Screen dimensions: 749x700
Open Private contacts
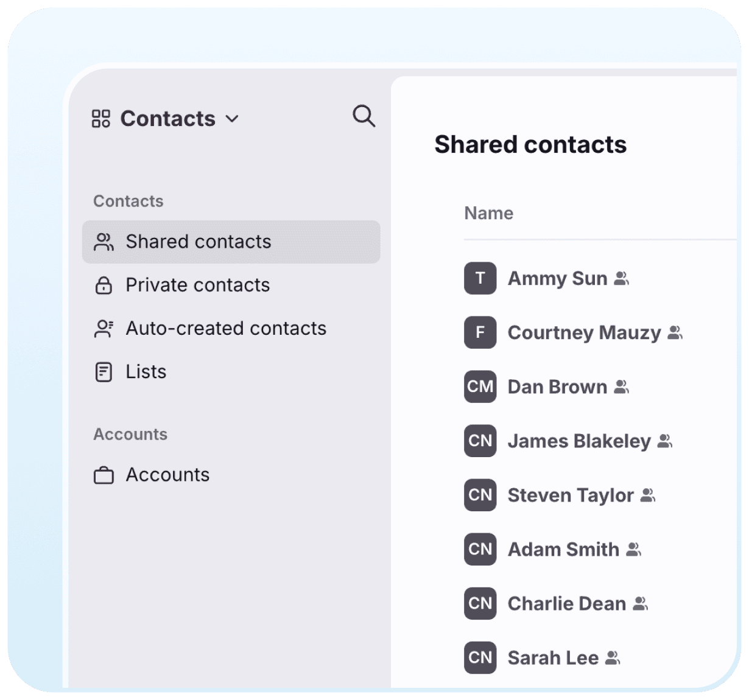click(x=198, y=285)
